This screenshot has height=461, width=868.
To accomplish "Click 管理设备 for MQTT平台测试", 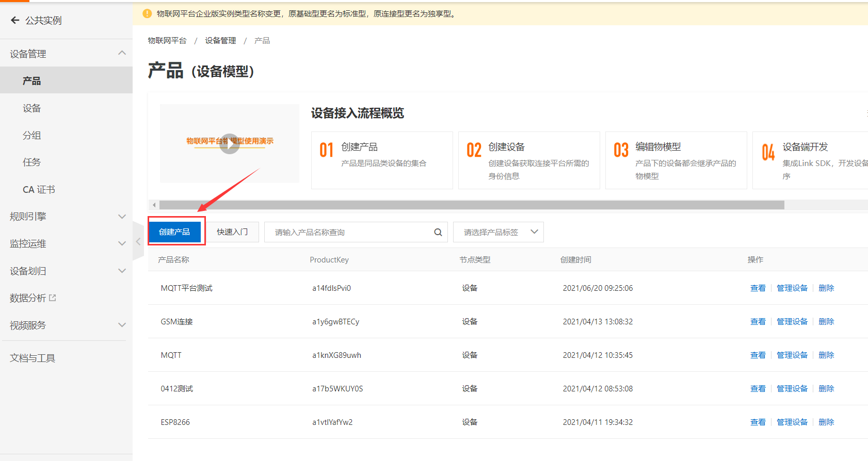I will [x=792, y=288].
